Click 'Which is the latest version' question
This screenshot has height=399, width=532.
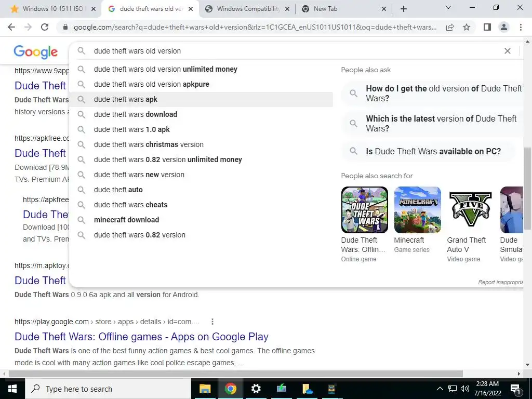tap(433, 124)
